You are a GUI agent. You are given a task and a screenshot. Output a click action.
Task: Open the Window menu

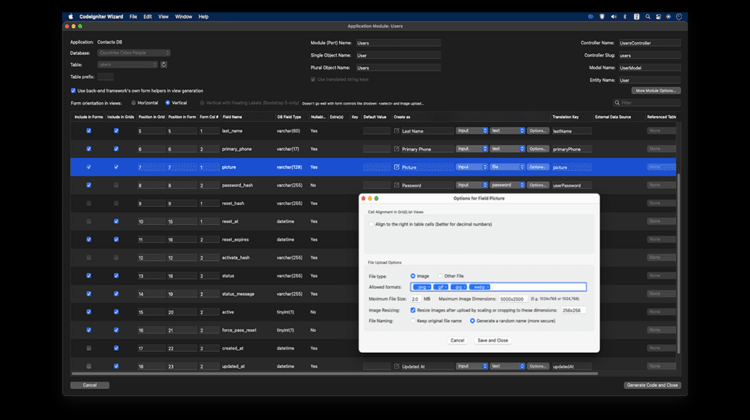point(183,16)
